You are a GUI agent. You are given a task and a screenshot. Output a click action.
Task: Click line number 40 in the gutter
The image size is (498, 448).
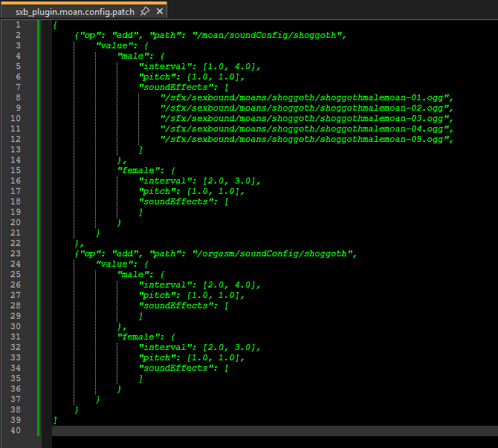16,430
